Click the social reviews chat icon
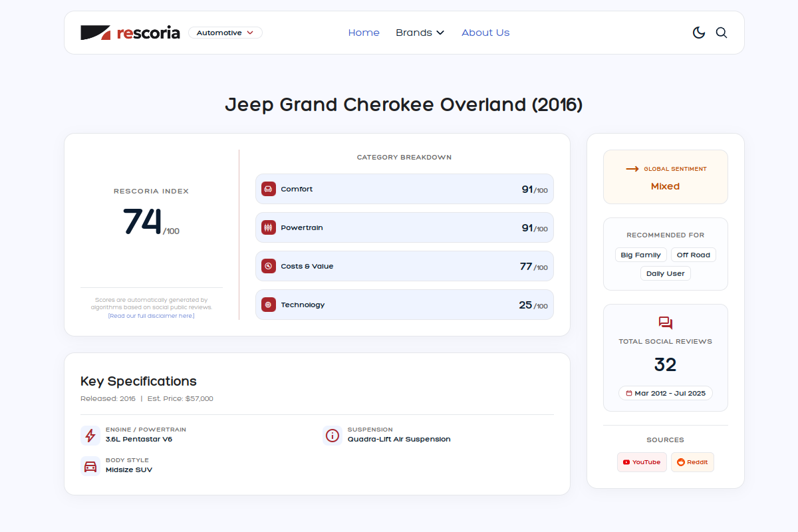798x532 pixels. pyautogui.click(x=666, y=323)
